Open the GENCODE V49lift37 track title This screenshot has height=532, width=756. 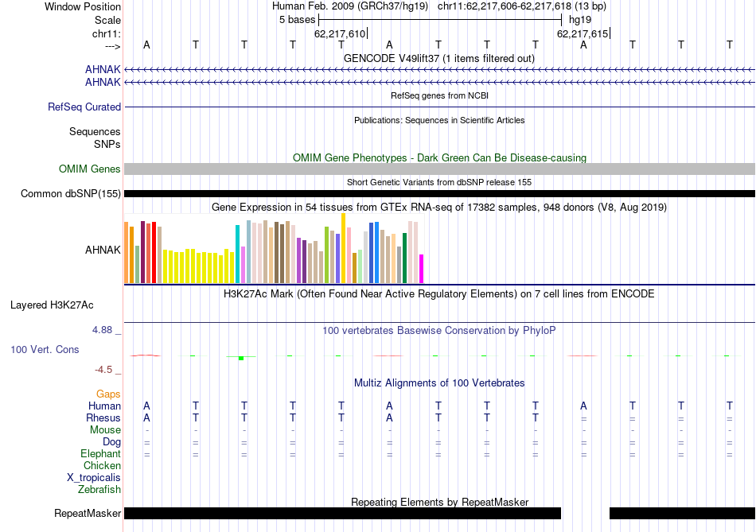439,58
